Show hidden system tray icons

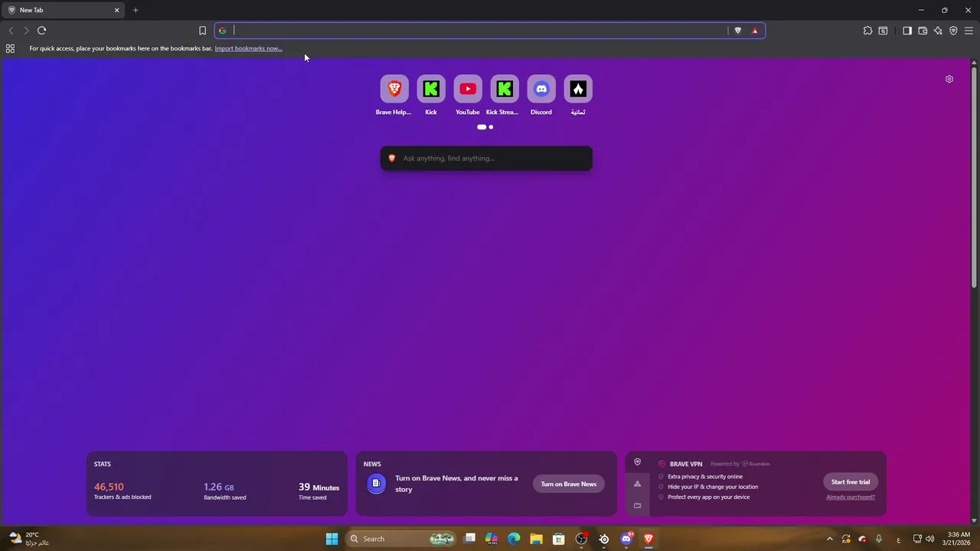[829, 539]
